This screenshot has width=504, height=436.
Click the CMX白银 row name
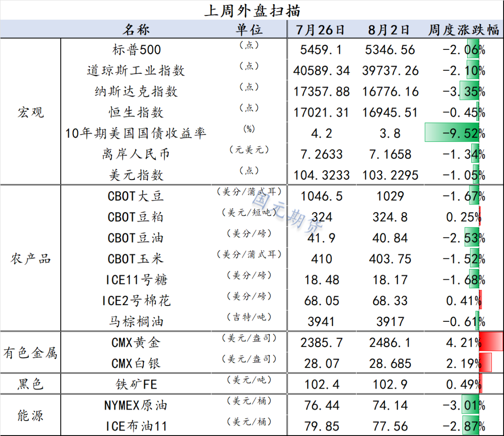136,363
